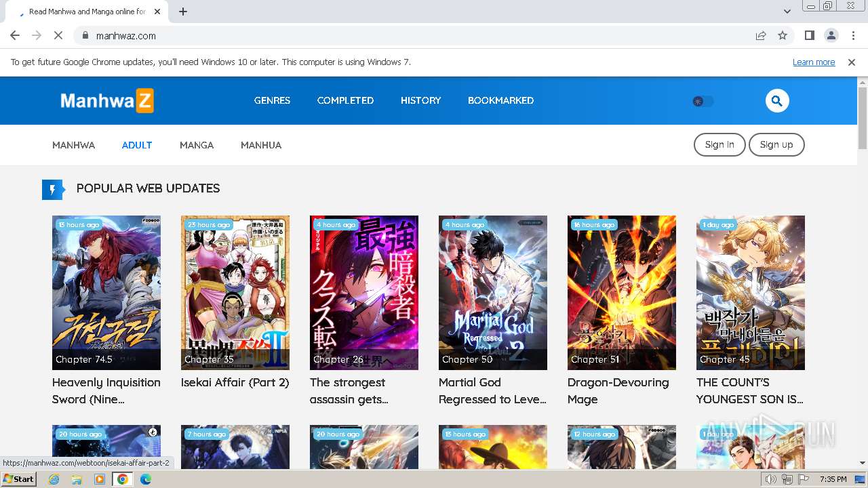868x488 pixels.
Task: Switch to the ADULT tab
Action: (137, 145)
